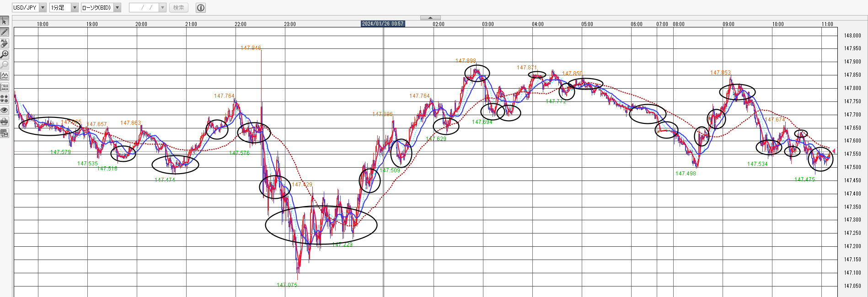868x297 pixels.
Task: Collapse the panel using top arrow handle
Action: pos(430,18)
